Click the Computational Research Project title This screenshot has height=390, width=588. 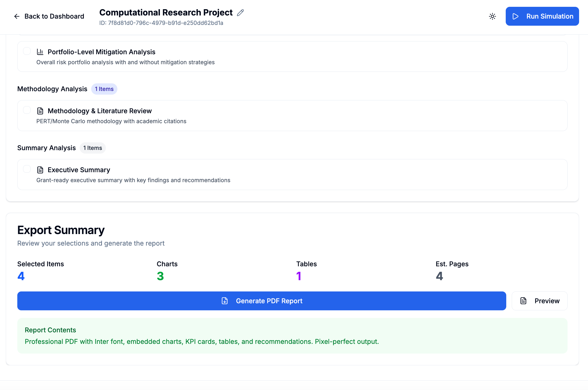166,12
